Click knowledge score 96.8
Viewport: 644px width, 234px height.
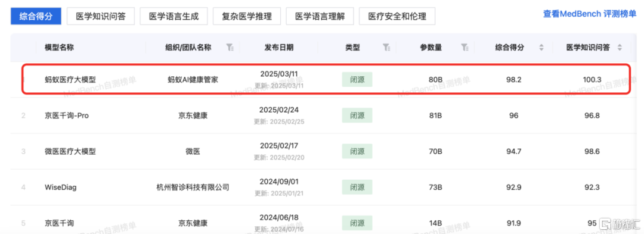592,116
